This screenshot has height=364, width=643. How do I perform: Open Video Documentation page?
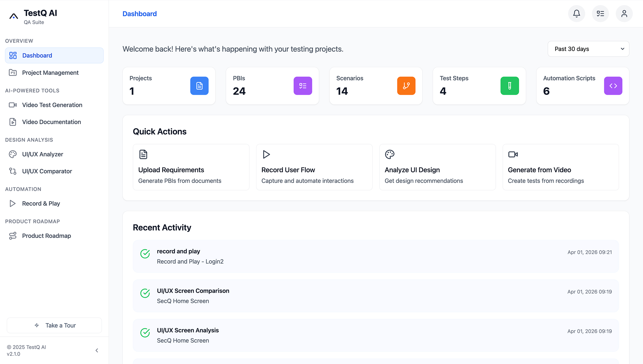pos(54,122)
